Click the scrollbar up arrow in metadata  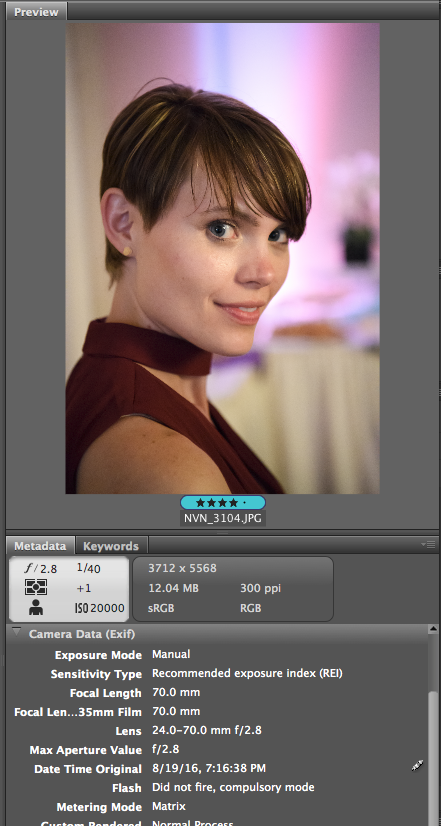(433, 630)
